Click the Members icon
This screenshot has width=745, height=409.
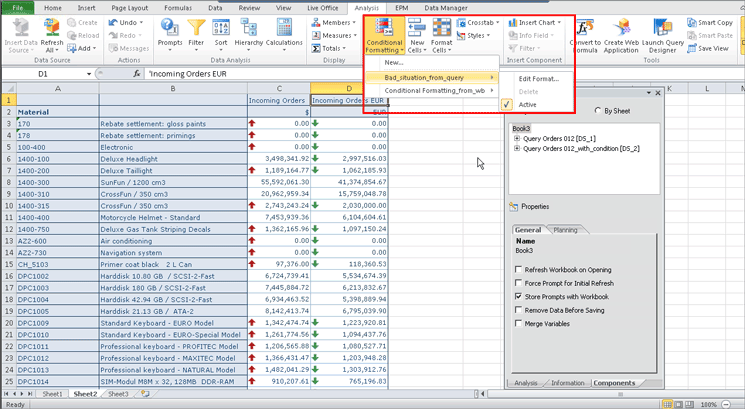[316, 22]
